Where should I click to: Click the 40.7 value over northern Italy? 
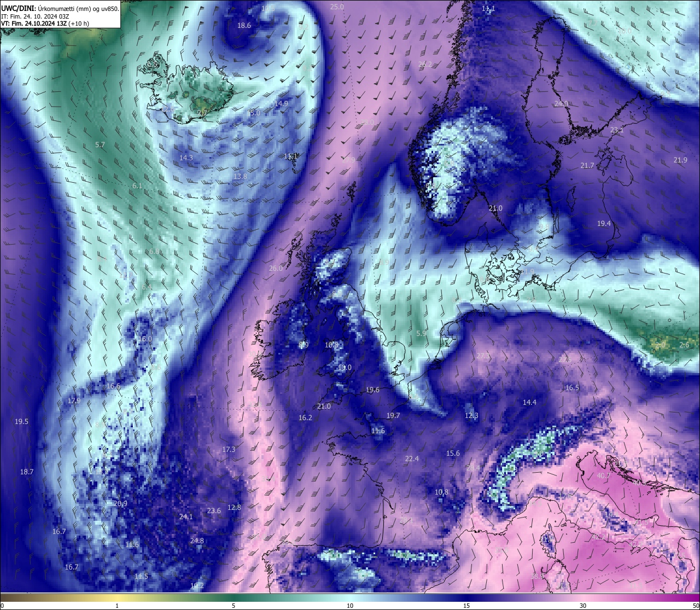tap(604, 475)
